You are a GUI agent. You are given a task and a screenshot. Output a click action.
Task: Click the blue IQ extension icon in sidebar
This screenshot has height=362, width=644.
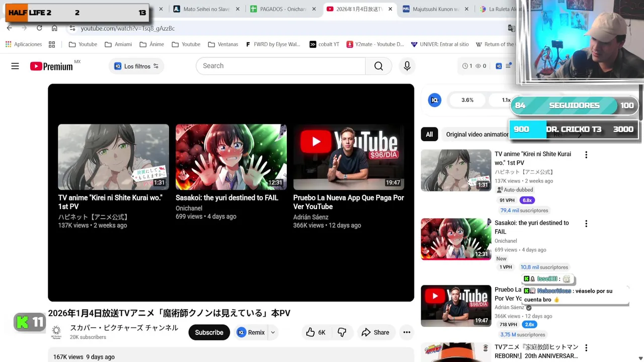pyautogui.click(x=435, y=100)
